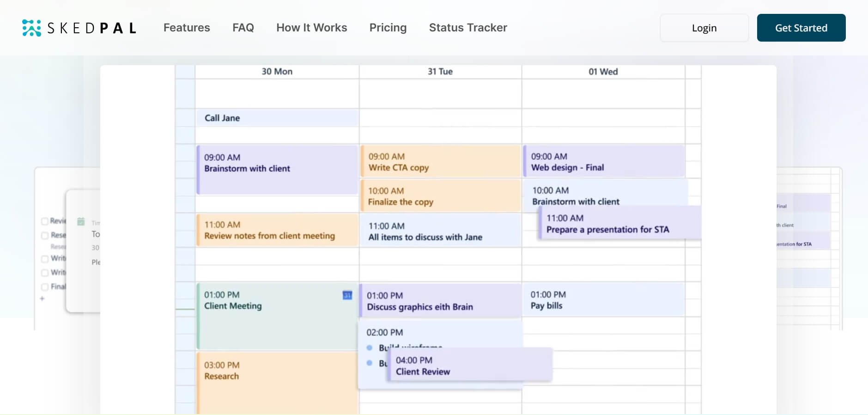Click the Google Calendar icon on Client Meeting
Screen dimensions: 868x415
(x=347, y=295)
